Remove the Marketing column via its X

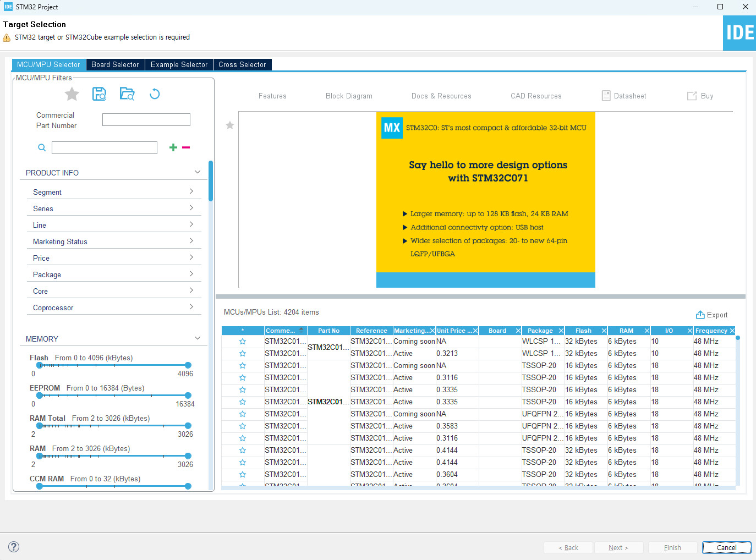(x=432, y=331)
